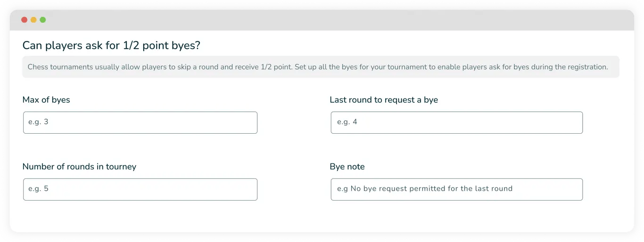644x242 pixels.
Task: Click the "Max of byes" label
Action: pos(46,100)
